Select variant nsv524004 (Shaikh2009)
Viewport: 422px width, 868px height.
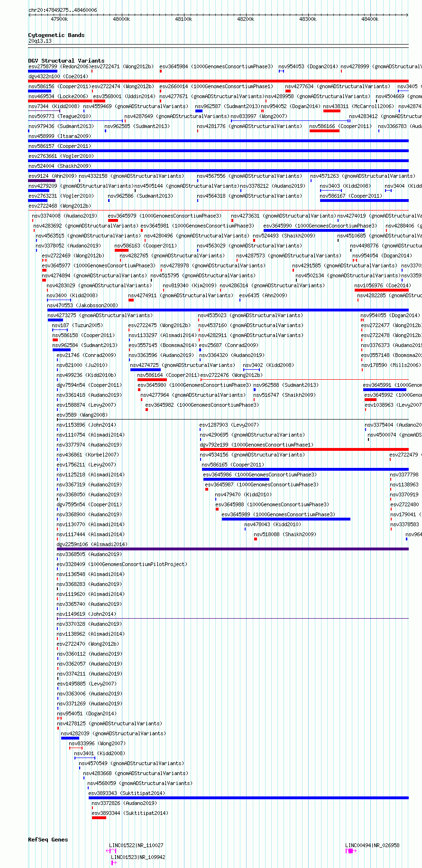[60, 166]
